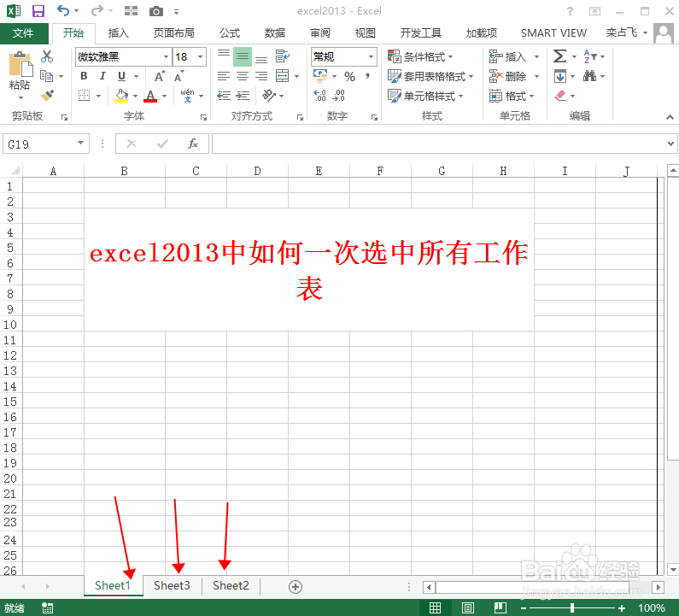
Task: Apply yellow fill color to cells
Action: [121, 96]
